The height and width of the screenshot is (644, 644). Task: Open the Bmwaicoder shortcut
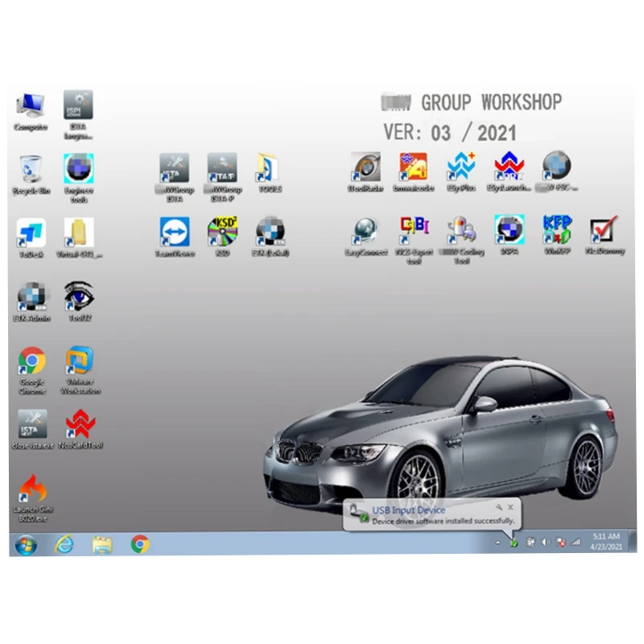(x=413, y=172)
